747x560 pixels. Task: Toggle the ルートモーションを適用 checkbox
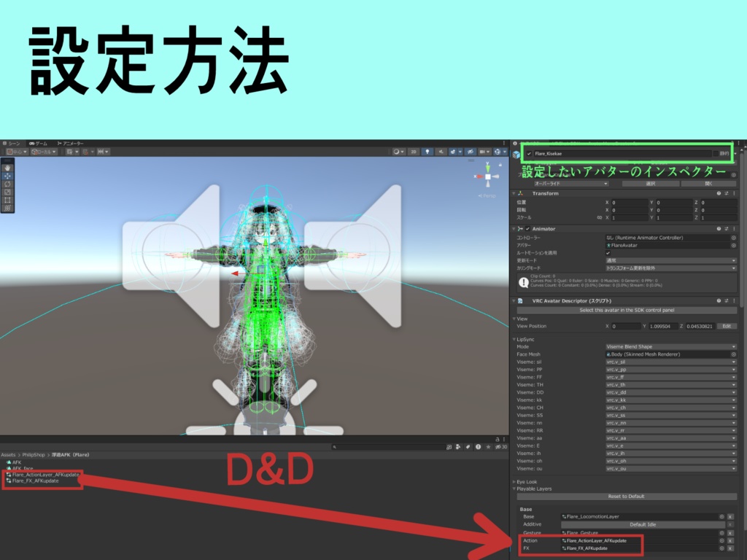(608, 254)
